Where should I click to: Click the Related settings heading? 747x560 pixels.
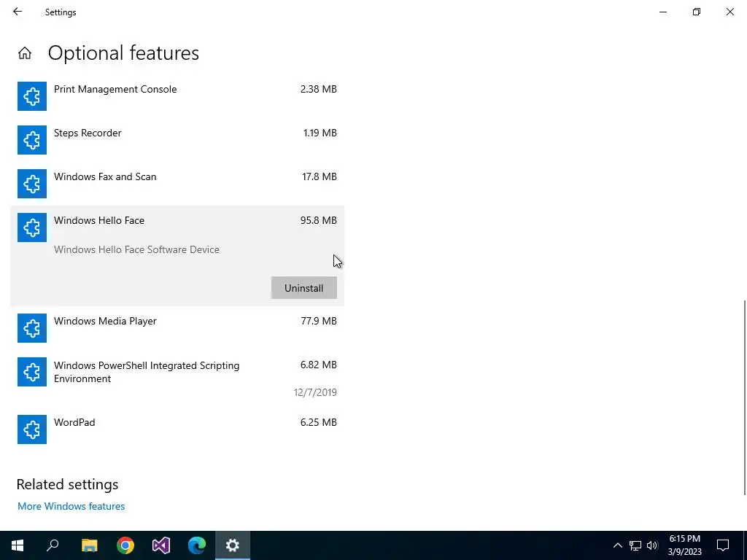tap(67, 484)
